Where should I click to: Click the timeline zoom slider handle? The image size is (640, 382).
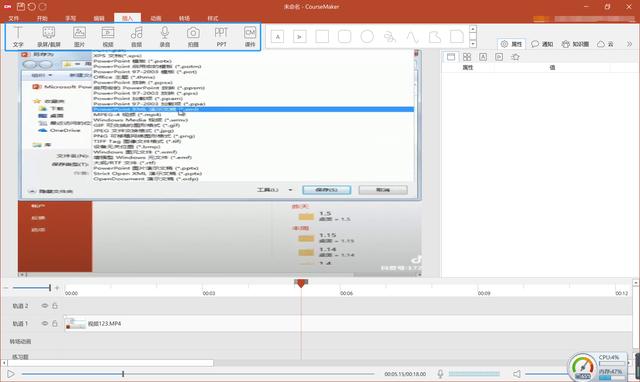50,288
